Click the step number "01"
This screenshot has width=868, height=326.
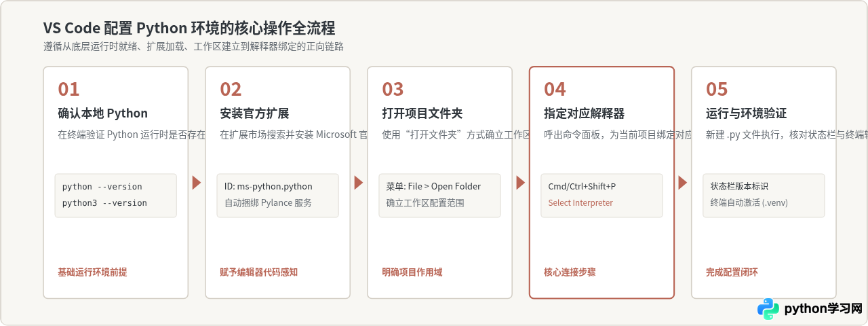click(x=68, y=89)
